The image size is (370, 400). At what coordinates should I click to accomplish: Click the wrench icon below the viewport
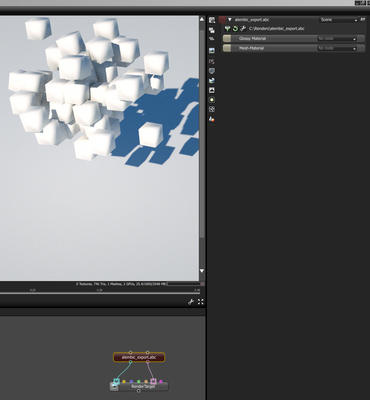(x=191, y=302)
